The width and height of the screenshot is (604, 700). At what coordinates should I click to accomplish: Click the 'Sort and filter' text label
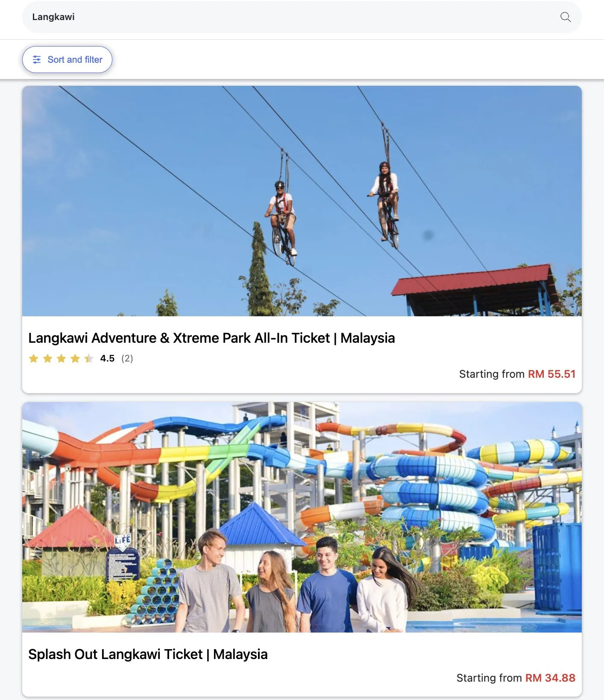pyautogui.click(x=75, y=60)
